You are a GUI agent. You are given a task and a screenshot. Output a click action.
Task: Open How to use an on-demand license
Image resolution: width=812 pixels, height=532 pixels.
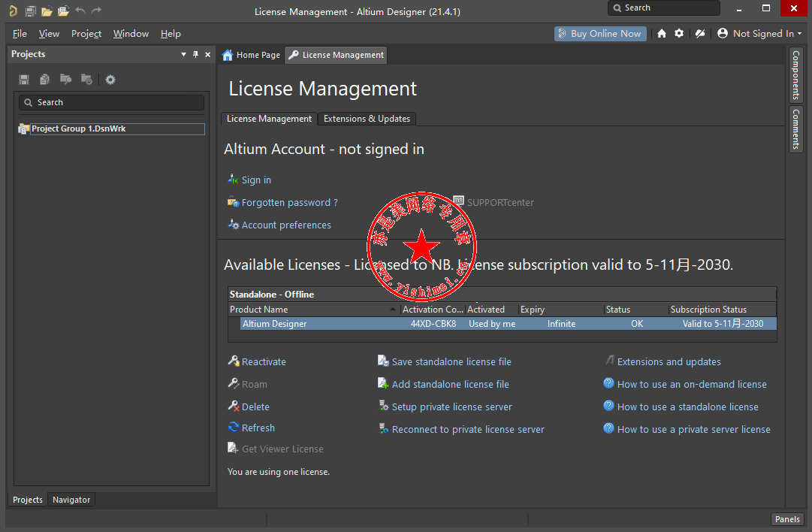pyautogui.click(x=692, y=385)
